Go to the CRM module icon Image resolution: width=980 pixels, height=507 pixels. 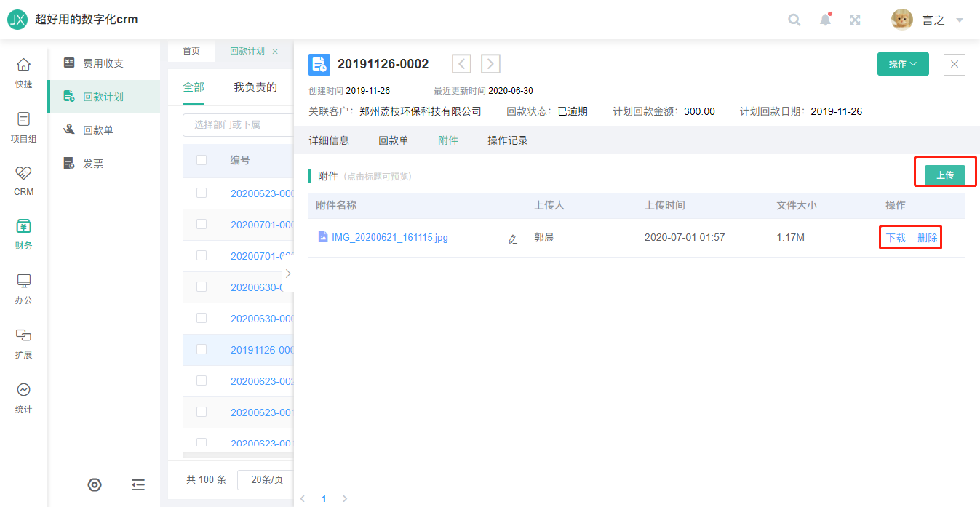23,180
